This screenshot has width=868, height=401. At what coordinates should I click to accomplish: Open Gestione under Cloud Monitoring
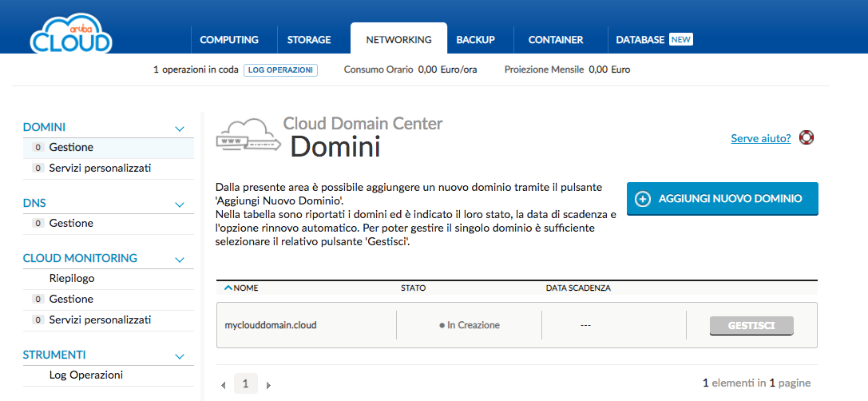click(71, 299)
